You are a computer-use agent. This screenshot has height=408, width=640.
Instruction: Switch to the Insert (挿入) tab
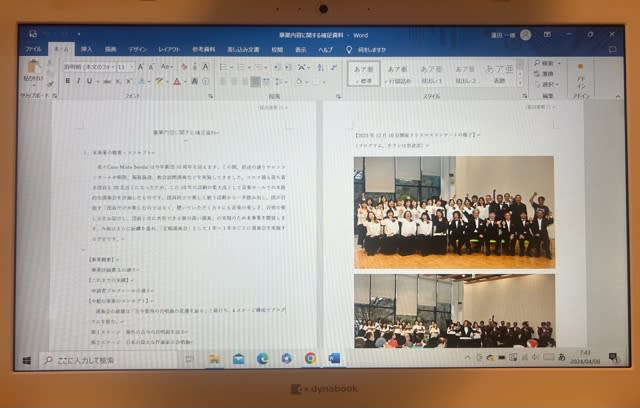pos(86,49)
